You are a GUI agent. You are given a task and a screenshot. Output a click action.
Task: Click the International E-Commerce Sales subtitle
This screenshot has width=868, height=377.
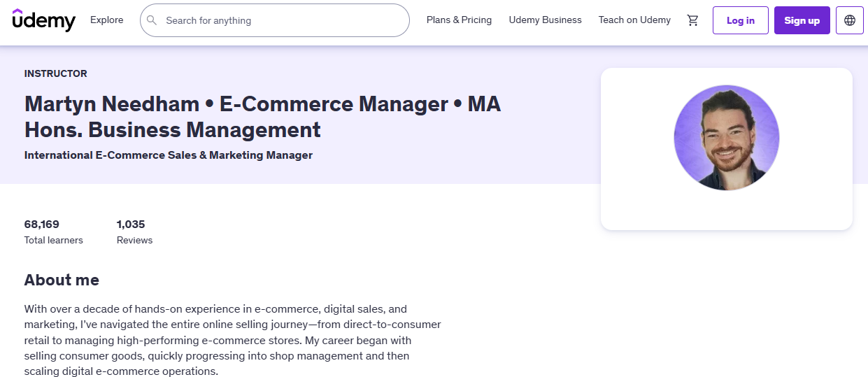tap(169, 155)
